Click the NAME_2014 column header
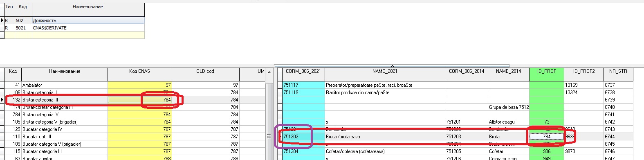 pyautogui.click(x=508, y=74)
